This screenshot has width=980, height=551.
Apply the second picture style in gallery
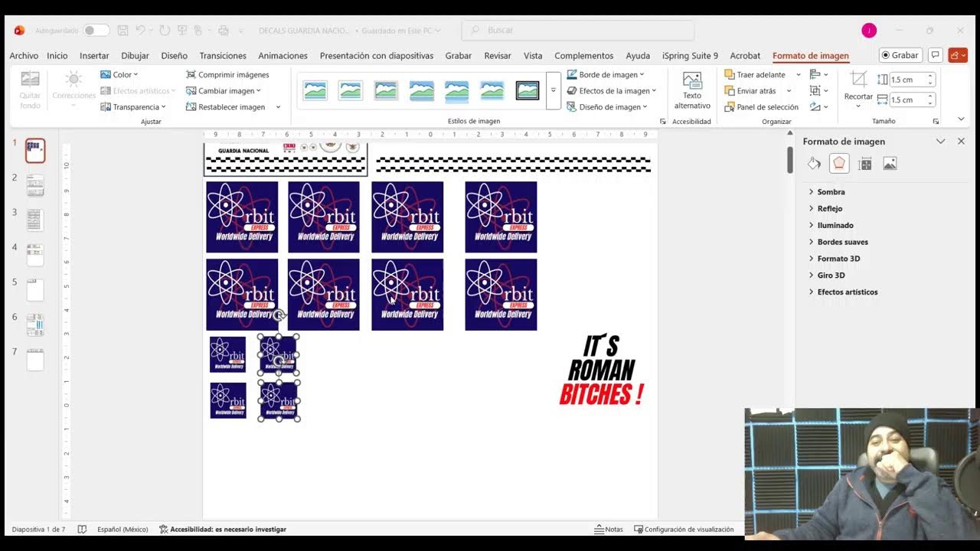click(350, 90)
